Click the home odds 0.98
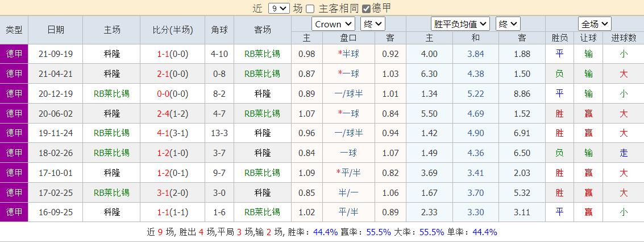644x242 pixels. coord(307,54)
